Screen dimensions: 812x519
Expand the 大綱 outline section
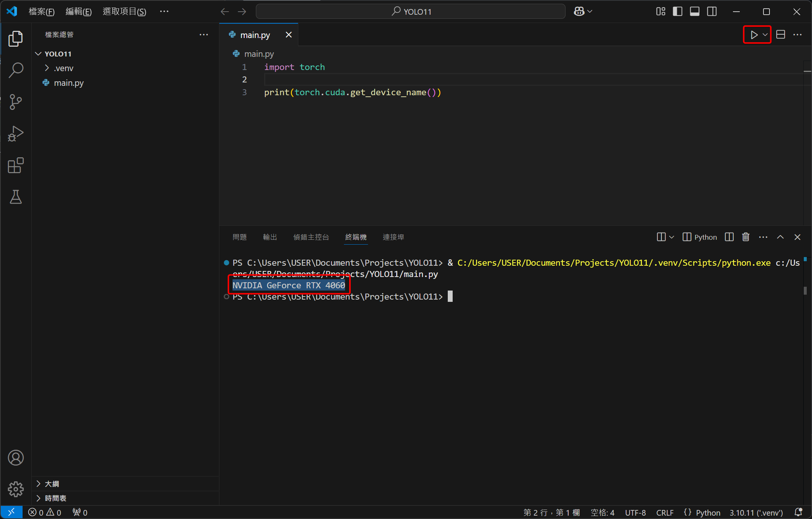[52, 484]
